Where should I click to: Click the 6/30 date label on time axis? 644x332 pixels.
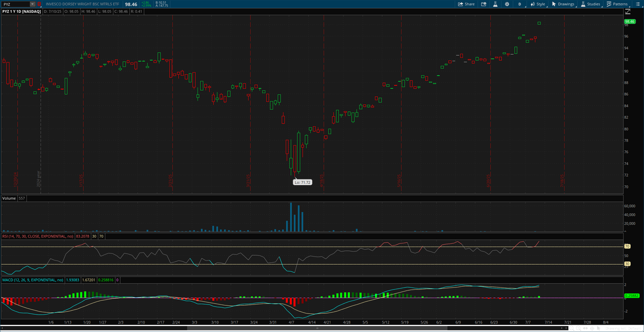[513, 322]
